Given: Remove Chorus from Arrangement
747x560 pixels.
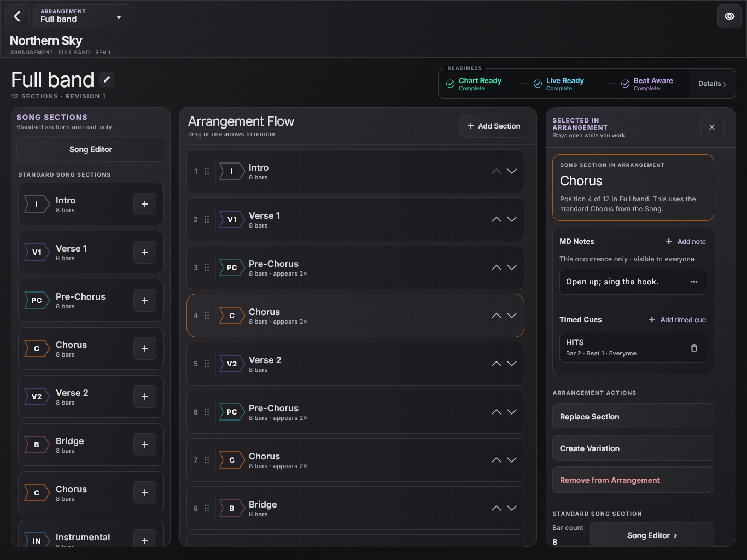Looking at the screenshot, I should pyautogui.click(x=633, y=480).
